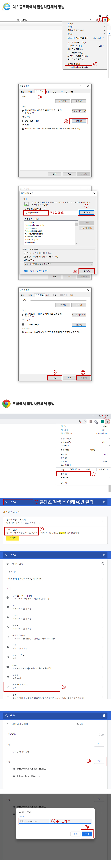Click the Chrome extensions puzzle icon in toolbar
Screen dimensions: 111x868
click(x=80, y=422)
